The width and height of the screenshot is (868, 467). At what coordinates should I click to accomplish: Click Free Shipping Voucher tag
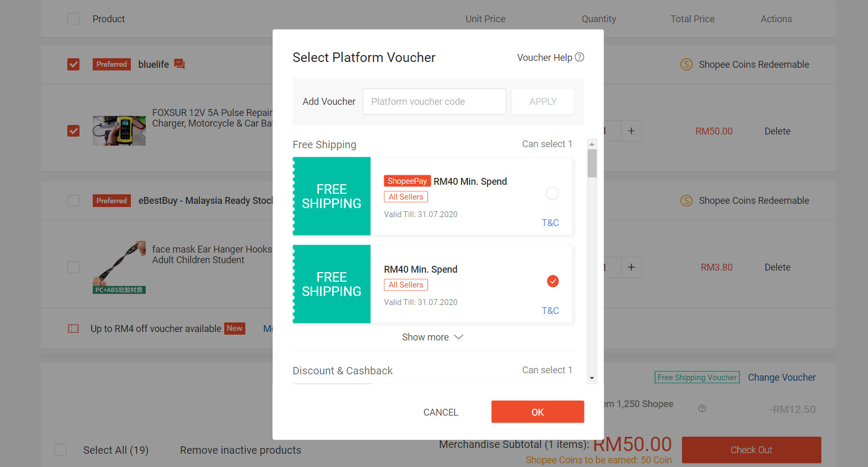coord(697,378)
